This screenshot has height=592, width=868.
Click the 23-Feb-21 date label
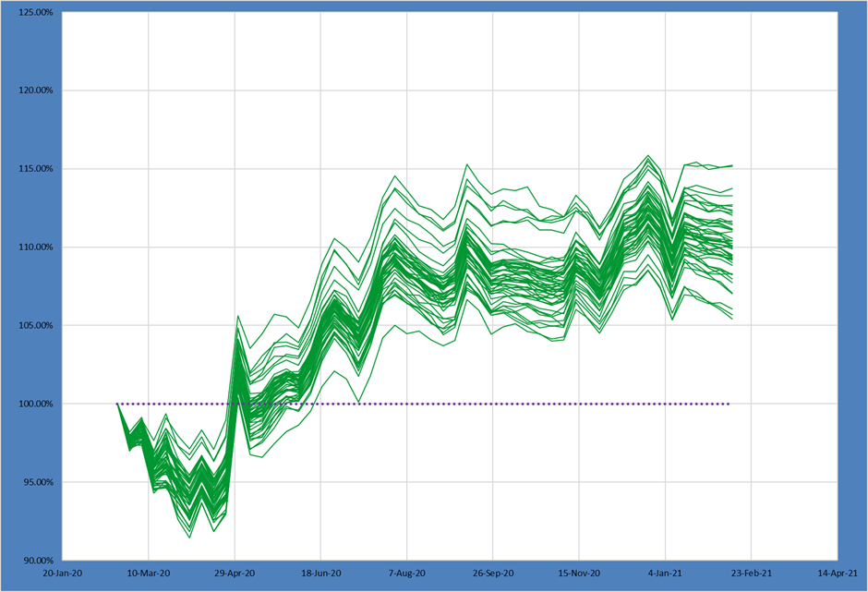pyautogui.click(x=752, y=574)
